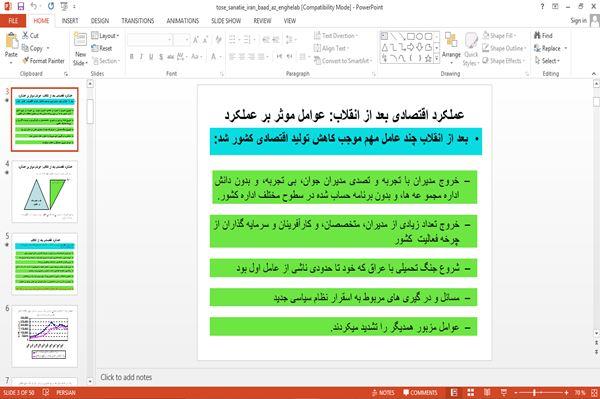Select the oval shape in the gallery
This screenshot has height=399, width=600.
click(420, 36)
